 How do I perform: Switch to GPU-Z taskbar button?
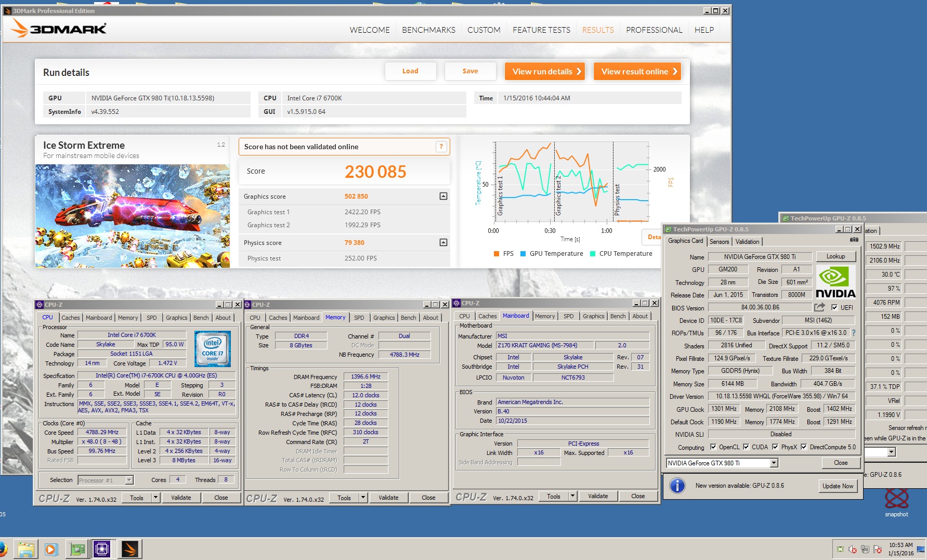click(x=77, y=549)
